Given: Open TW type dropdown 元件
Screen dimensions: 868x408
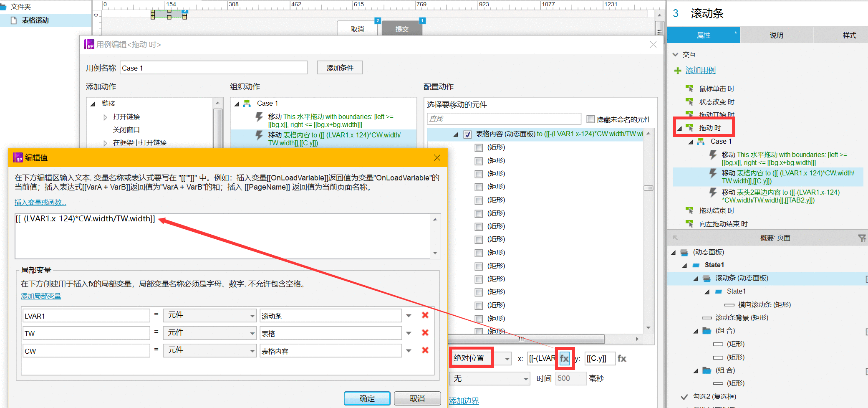Looking at the screenshot, I should (x=210, y=333).
